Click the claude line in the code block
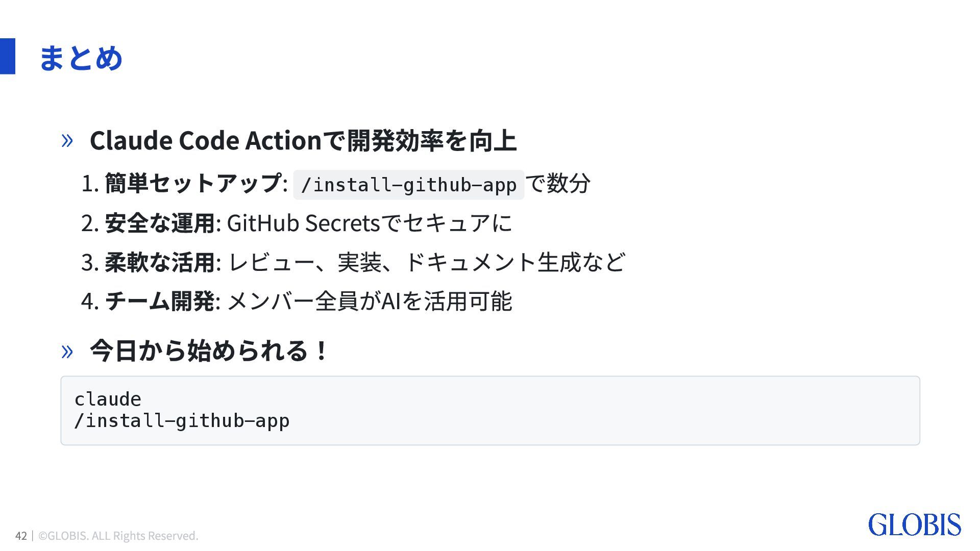The width and height of the screenshot is (980, 551). coord(108,399)
